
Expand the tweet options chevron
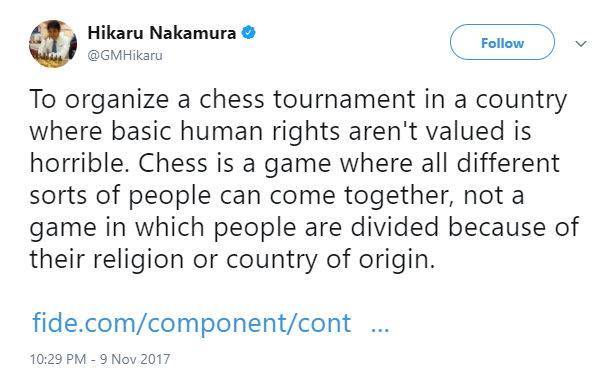[x=581, y=43]
